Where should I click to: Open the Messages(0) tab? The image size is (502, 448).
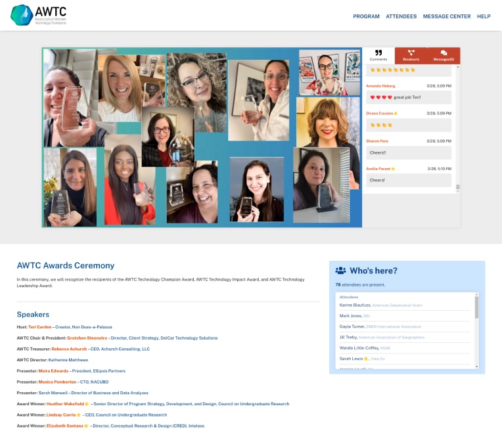coord(444,55)
